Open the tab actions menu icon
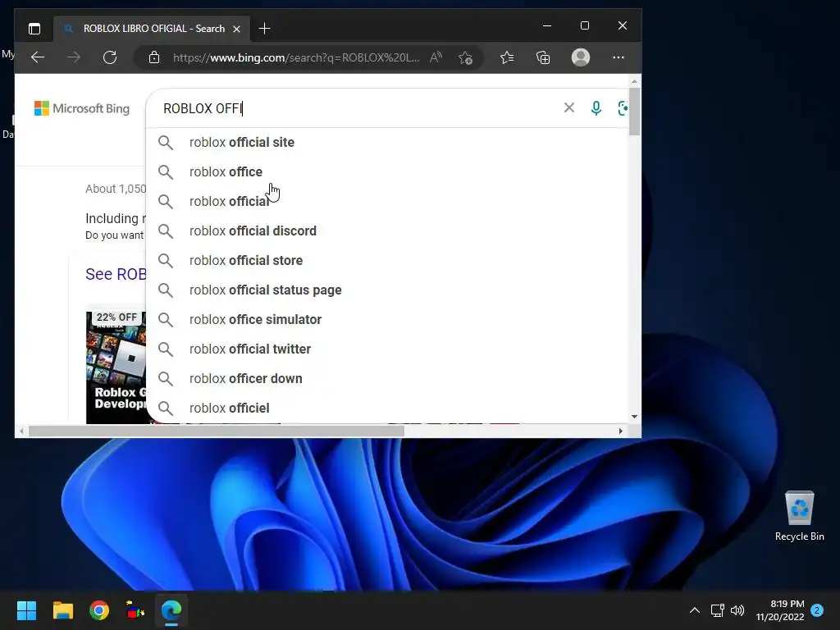840x630 pixels. click(34, 29)
